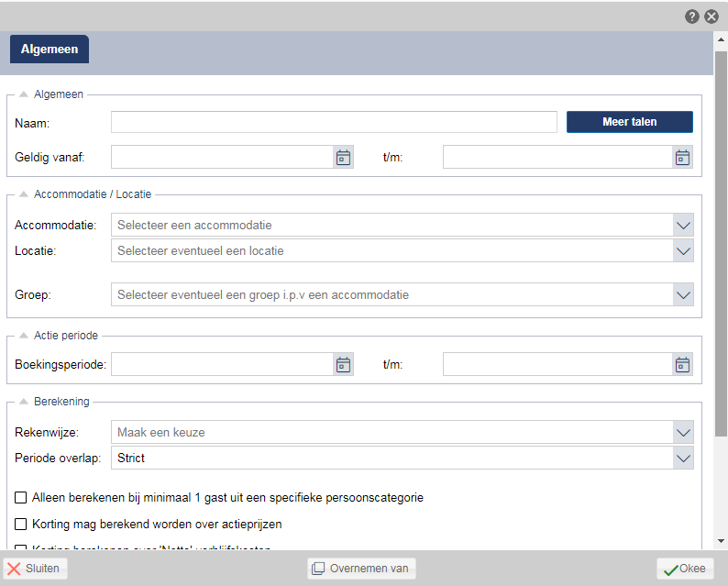Focus the Boekingsperiode start date field
Viewport: 728px width, 586px height.
[x=222, y=364]
